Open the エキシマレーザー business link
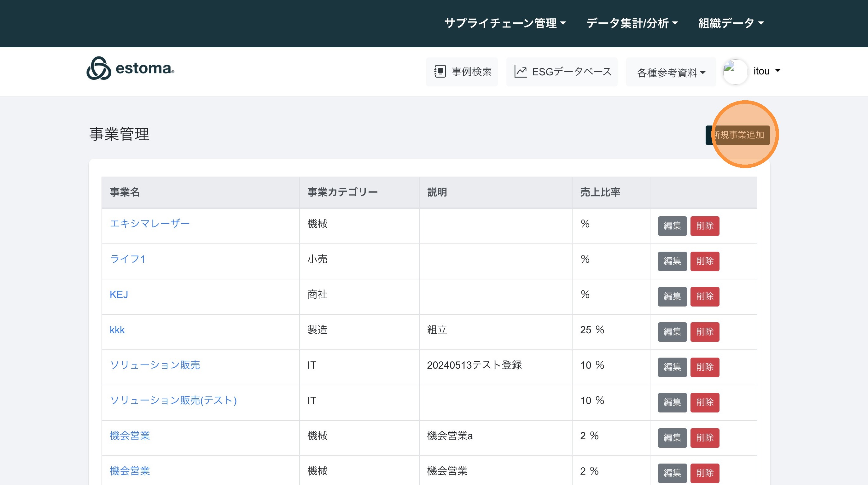The image size is (868, 485). 150,224
